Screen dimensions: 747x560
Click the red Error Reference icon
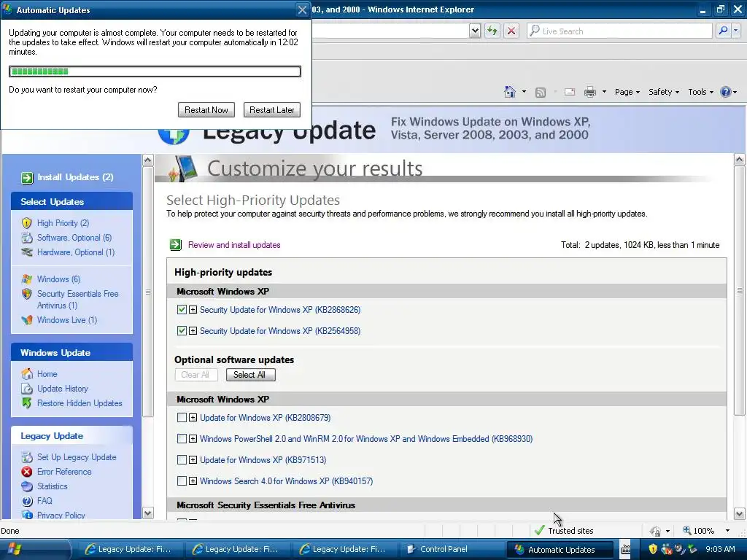pos(27,472)
